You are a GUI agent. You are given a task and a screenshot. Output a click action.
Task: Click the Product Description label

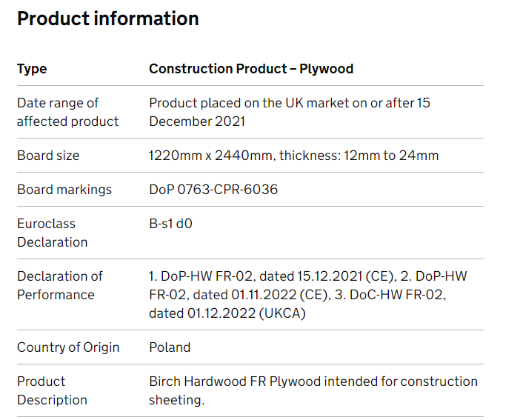(x=52, y=391)
